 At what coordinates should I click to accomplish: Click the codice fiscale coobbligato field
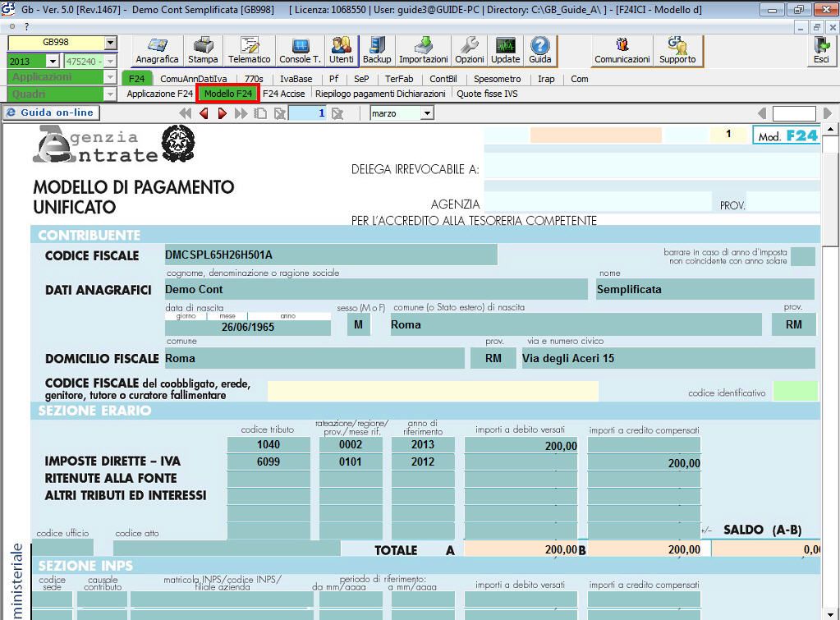coord(432,391)
